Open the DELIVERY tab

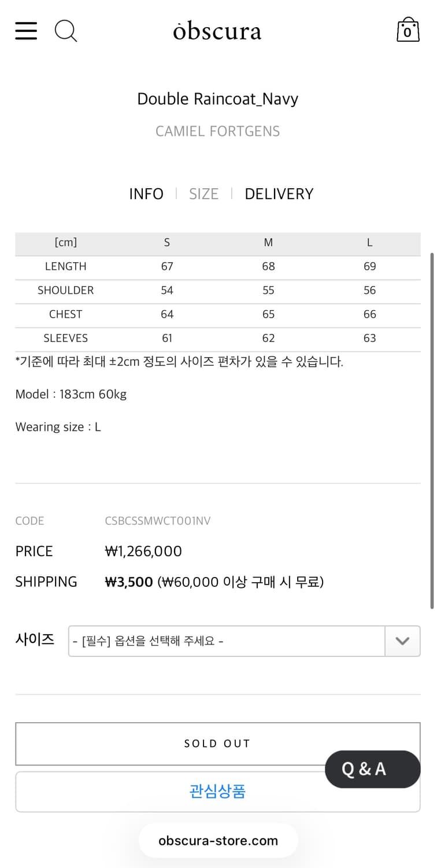[x=279, y=194]
